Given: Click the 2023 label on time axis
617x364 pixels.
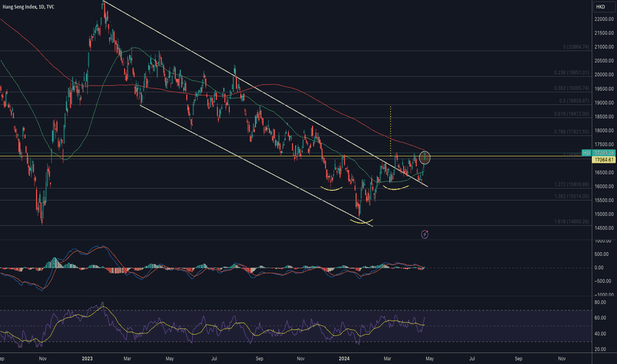Looking at the screenshot, I should point(87,359).
